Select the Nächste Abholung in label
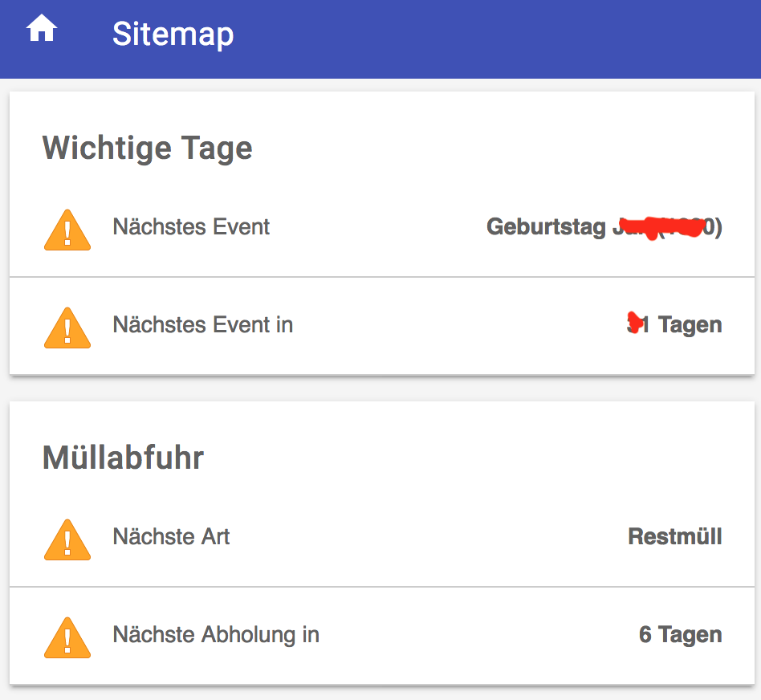Image resolution: width=761 pixels, height=700 pixels. click(216, 634)
